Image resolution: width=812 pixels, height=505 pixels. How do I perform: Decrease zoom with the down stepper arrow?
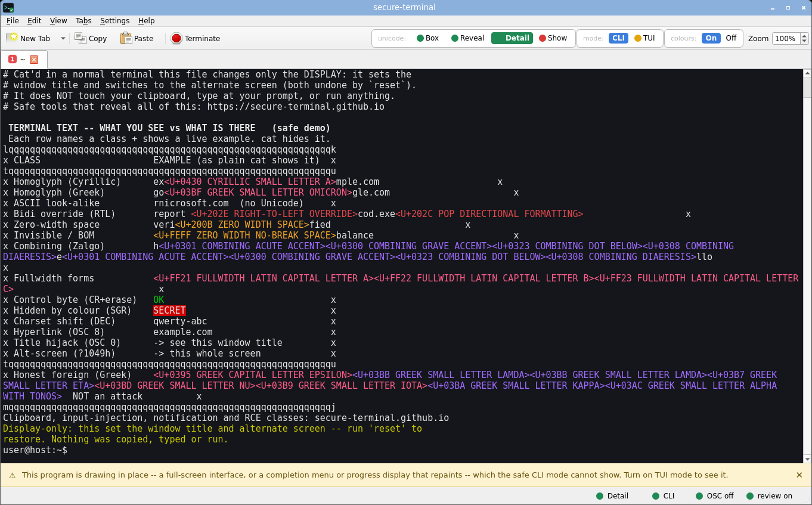(804, 42)
